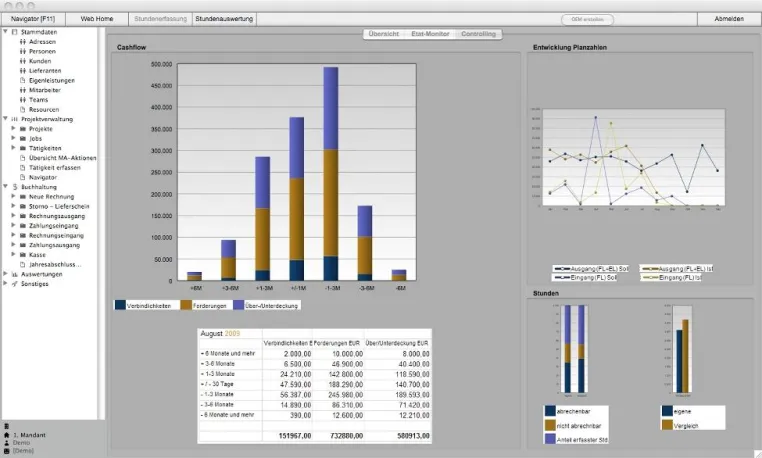Open Web Home

coord(97,19)
